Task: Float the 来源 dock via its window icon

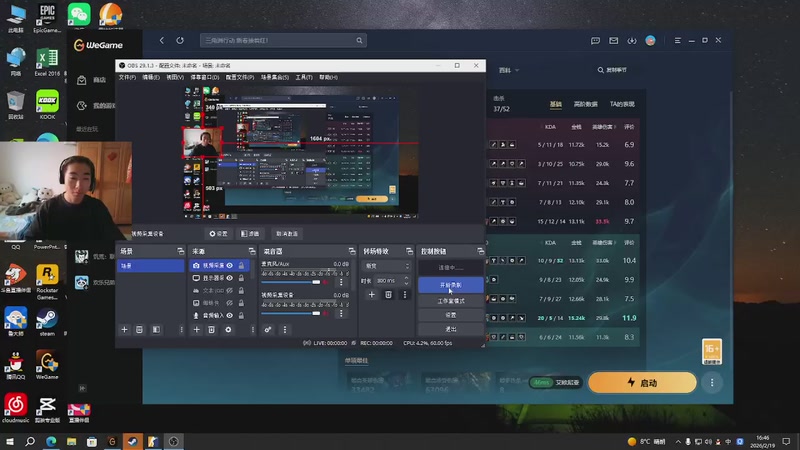Action: click(252, 251)
